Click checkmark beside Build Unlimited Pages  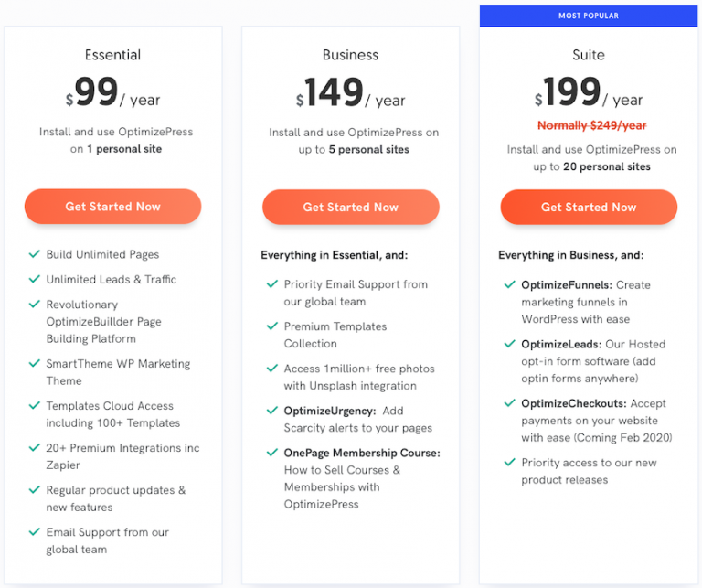(x=35, y=254)
